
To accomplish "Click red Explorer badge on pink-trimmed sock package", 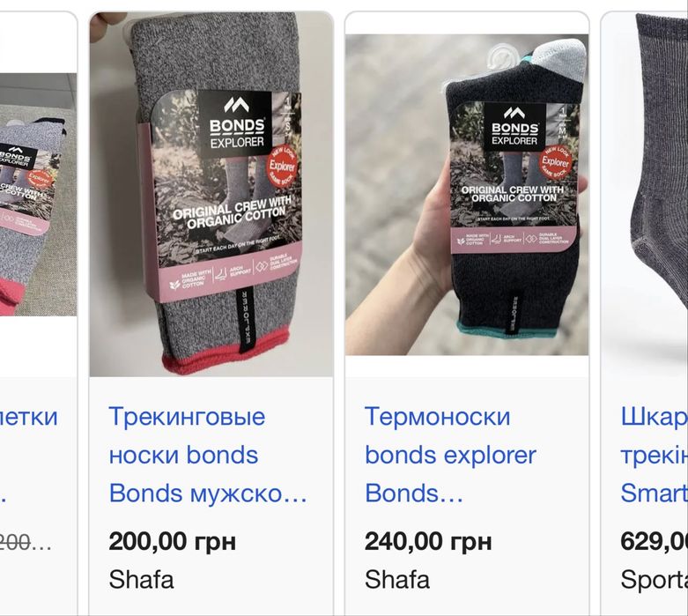I will tap(283, 166).
